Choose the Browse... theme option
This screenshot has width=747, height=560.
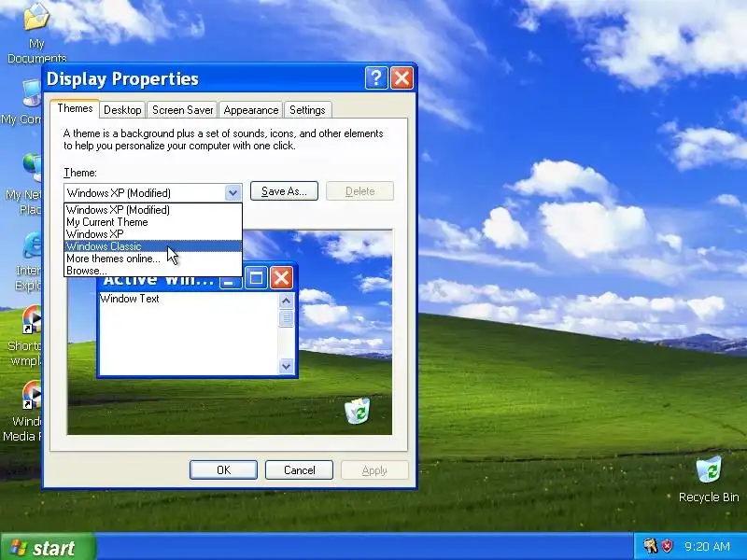coord(153,271)
